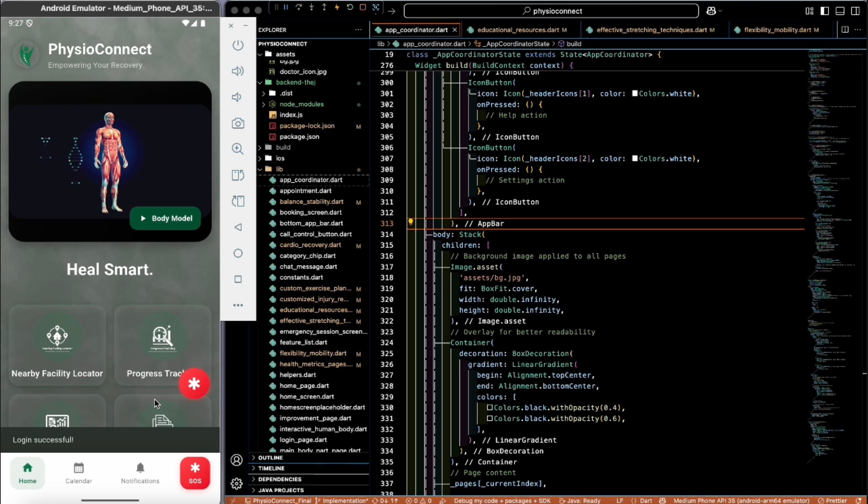This screenshot has height=504, width=868.
Task: Toggle bottom panel layout icon
Action: click(840, 11)
